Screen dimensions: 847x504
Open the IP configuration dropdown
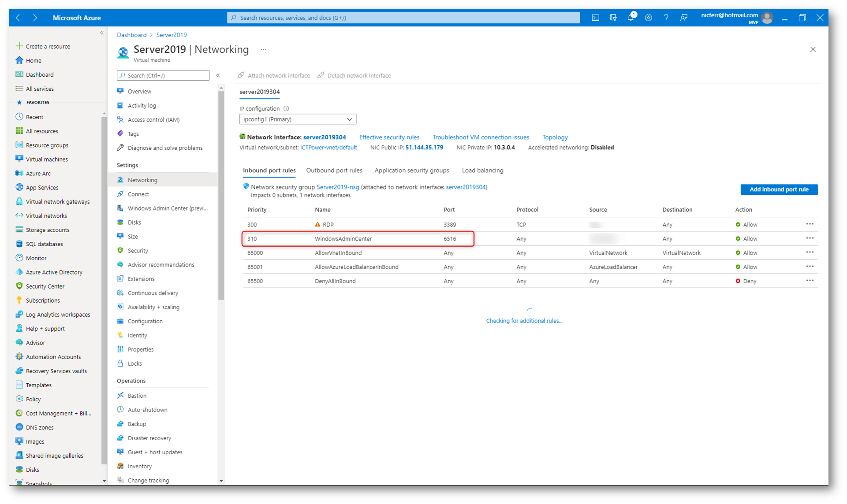click(298, 119)
